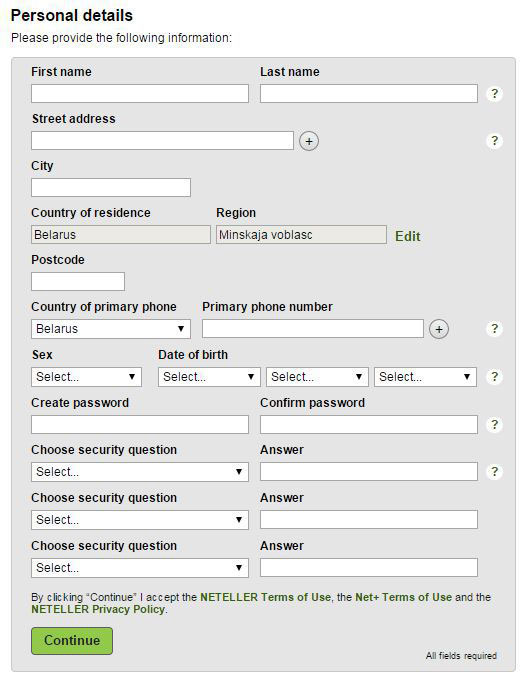Viewport: 526px width, 678px height.
Task: Open the NETELLER Privacy Policy link
Action: (98, 609)
